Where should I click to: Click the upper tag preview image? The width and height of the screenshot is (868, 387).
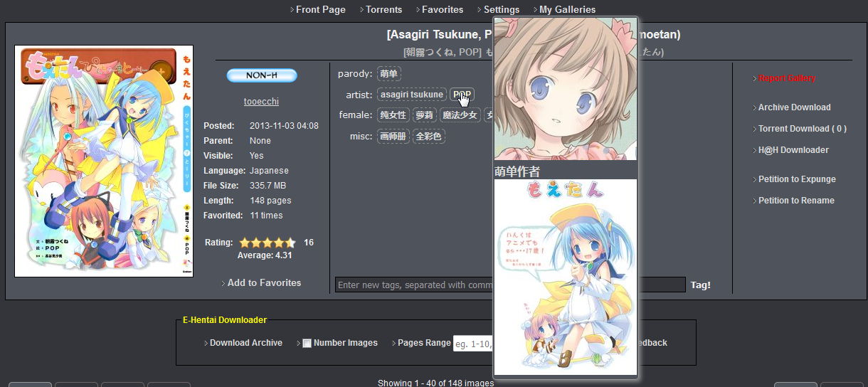[x=566, y=89]
